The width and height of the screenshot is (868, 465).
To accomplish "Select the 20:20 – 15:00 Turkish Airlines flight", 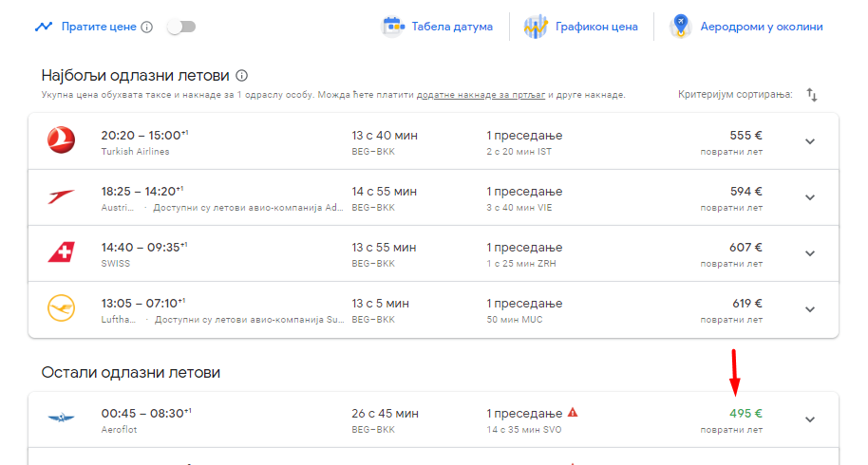I will pyautogui.click(x=144, y=136).
